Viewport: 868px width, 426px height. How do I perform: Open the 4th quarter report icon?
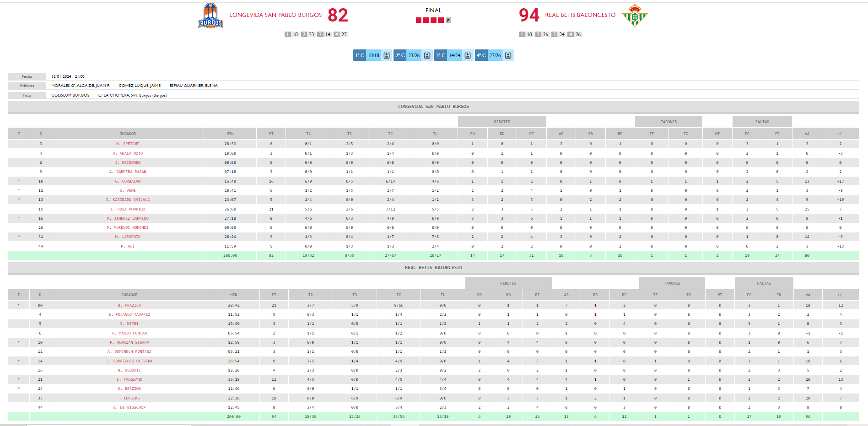point(508,55)
